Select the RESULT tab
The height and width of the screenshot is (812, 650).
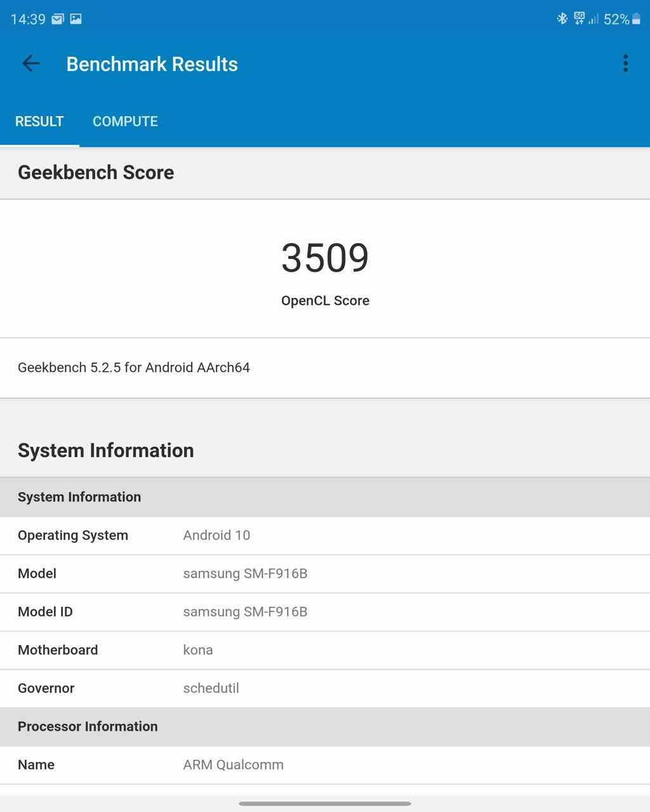pos(39,121)
